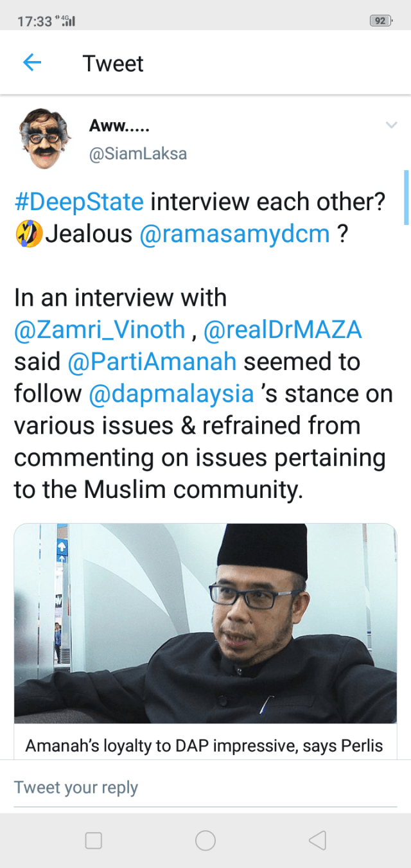This screenshot has height=868, width=411.
Task: Click the blue scrollbar indicator
Action: 406,197
